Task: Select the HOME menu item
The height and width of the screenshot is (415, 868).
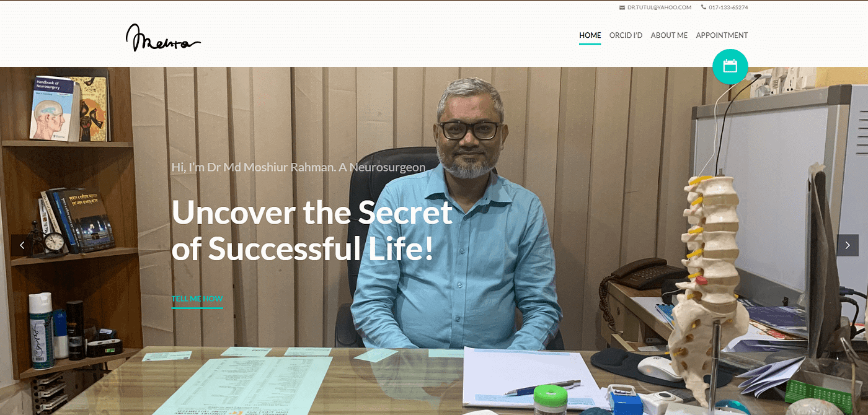Action: (x=590, y=35)
